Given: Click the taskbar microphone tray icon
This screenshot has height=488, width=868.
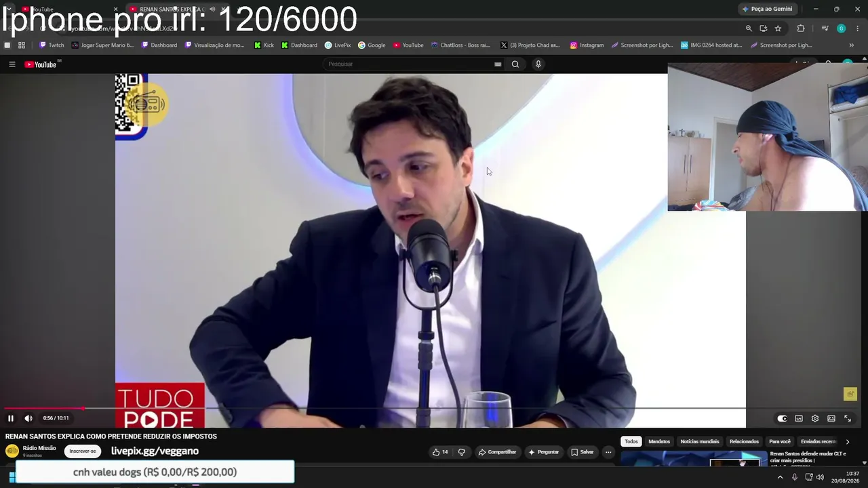Looking at the screenshot, I should tap(795, 477).
